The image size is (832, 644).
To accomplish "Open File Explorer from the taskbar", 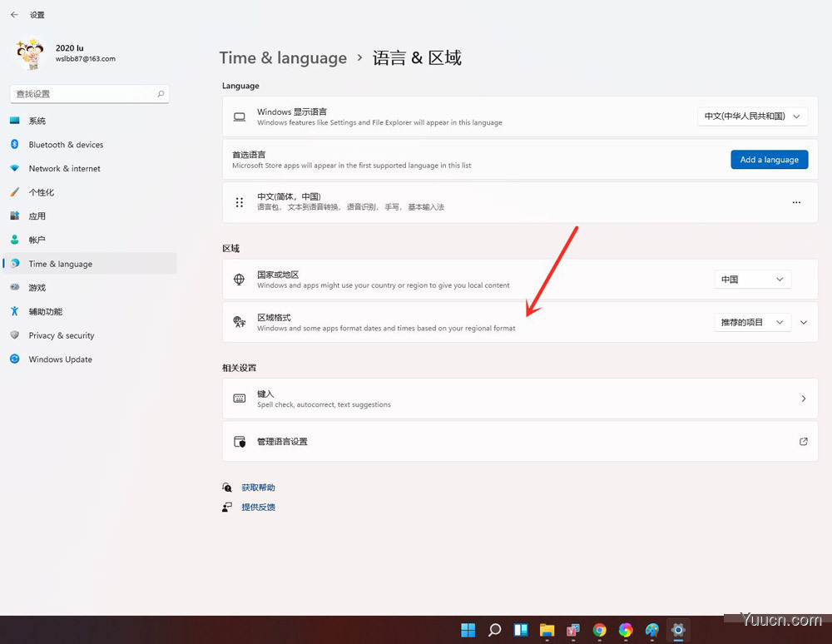I will click(x=547, y=630).
